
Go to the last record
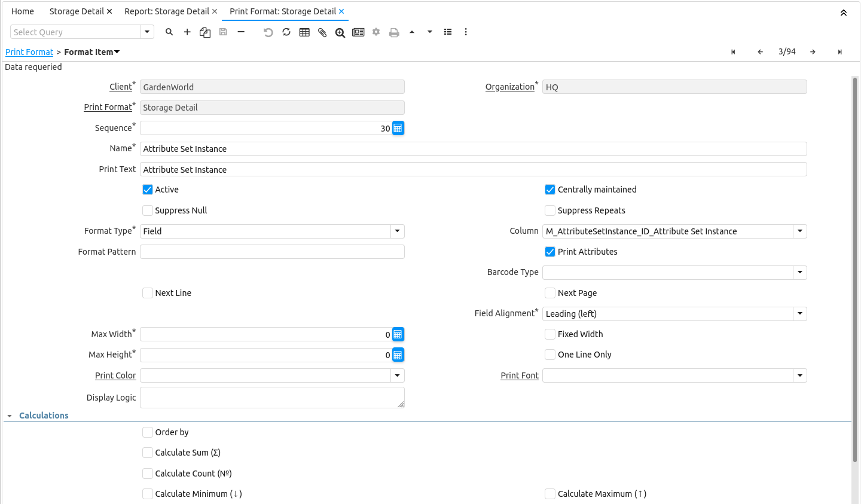840,52
